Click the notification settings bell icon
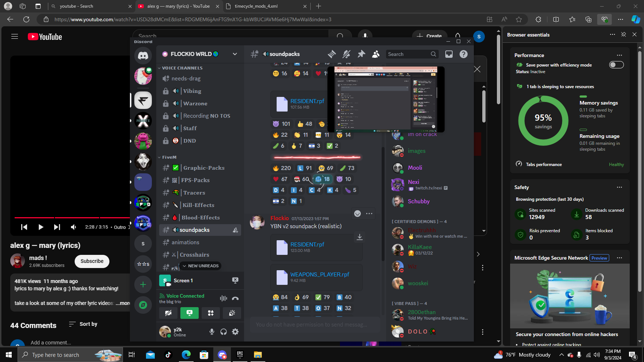The image size is (644, 362). coord(346,54)
